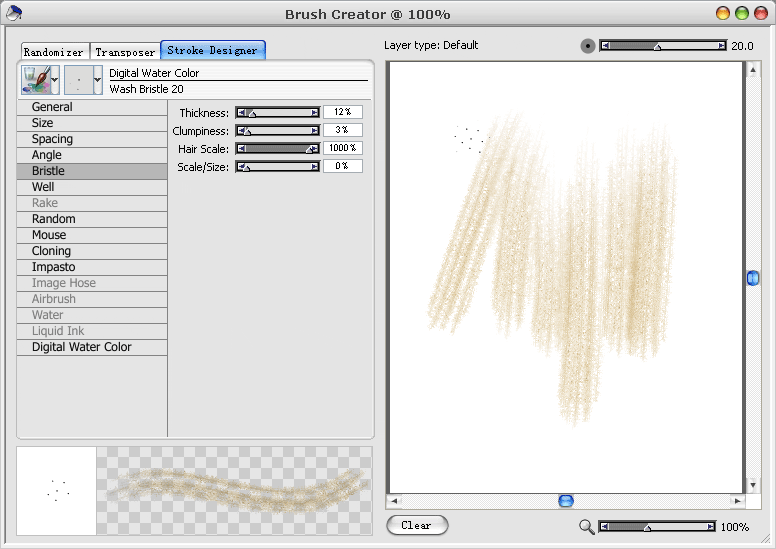Switch to the Transposer tab
Image resolution: width=776 pixels, height=549 pixels.
pyautogui.click(x=125, y=52)
